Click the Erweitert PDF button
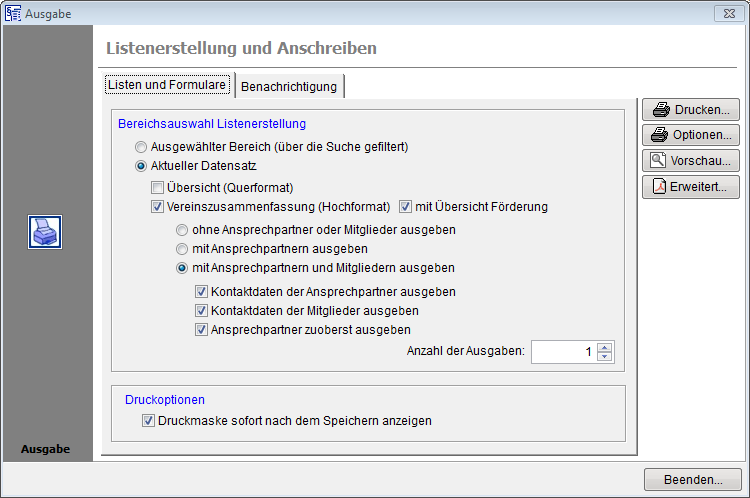The width and height of the screenshot is (750, 498). coord(691,186)
